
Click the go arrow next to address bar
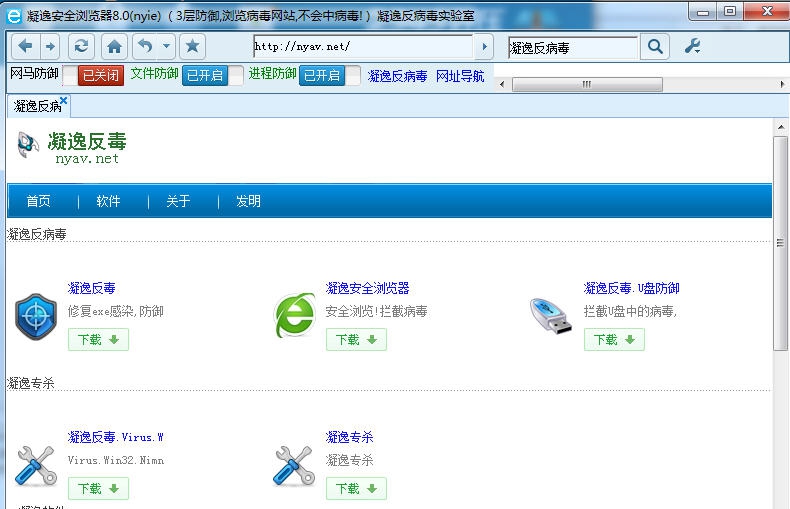484,47
